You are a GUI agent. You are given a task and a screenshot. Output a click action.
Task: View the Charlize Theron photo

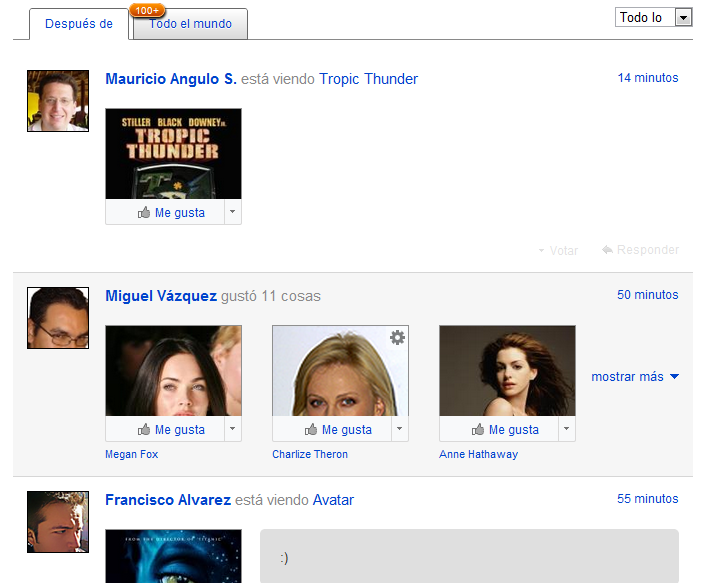pos(340,370)
